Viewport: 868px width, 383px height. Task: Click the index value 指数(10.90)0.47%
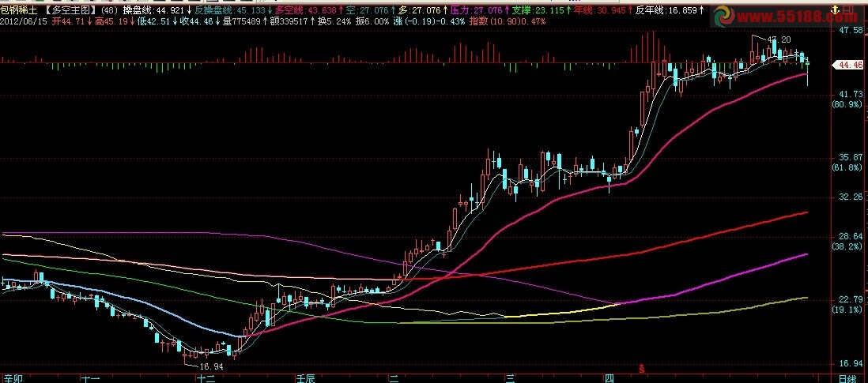point(507,21)
